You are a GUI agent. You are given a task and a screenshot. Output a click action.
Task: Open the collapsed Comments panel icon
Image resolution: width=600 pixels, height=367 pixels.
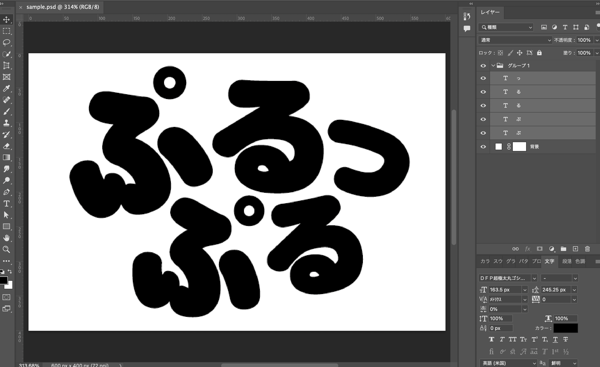(467, 29)
